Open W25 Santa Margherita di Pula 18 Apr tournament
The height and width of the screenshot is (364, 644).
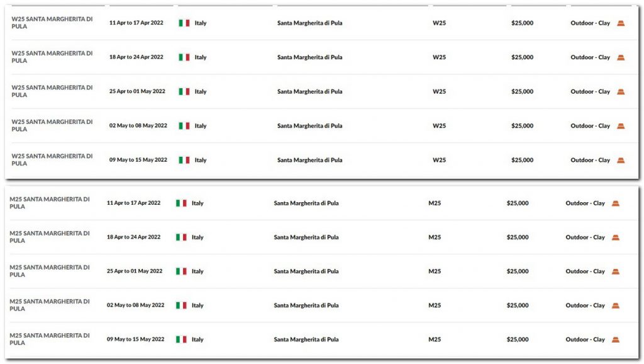pos(52,57)
